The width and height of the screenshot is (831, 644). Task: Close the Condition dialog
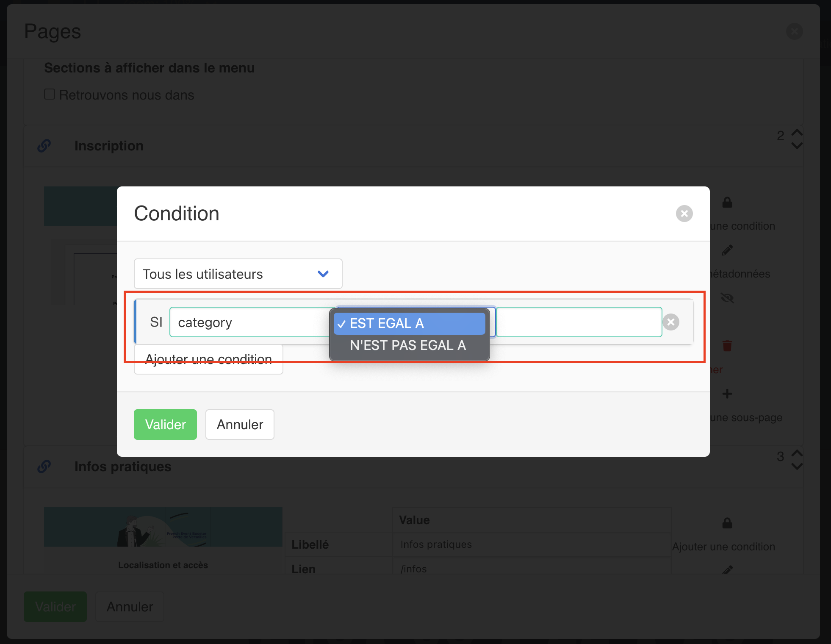[x=684, y=214]
